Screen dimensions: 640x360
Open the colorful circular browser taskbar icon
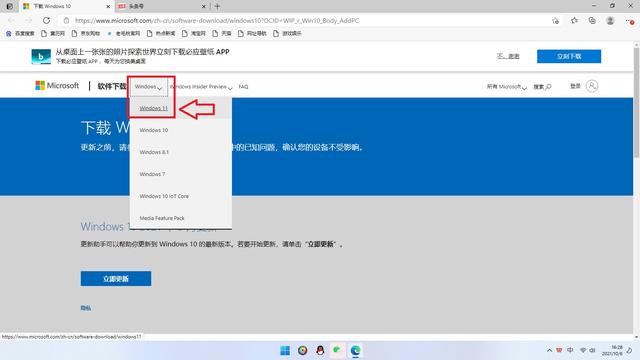tap(302, 351)
